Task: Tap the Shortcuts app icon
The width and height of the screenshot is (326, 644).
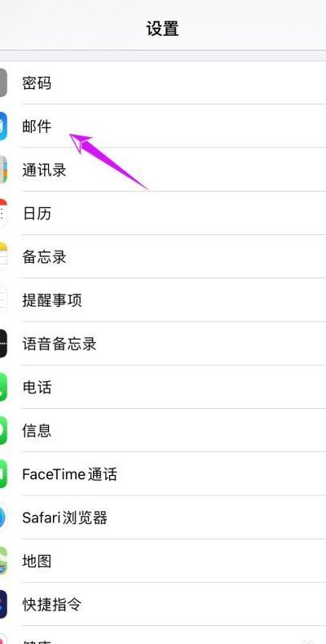Action: 3,605
